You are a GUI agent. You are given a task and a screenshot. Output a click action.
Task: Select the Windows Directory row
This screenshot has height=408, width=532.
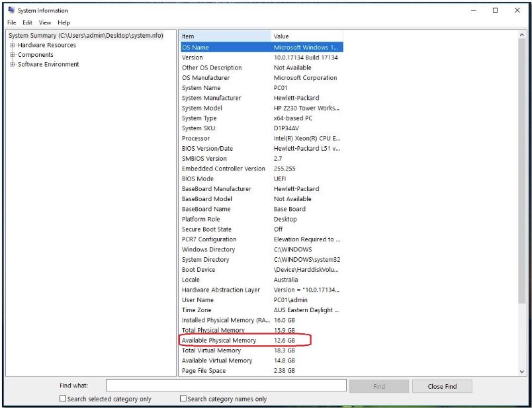coord(262,249)
